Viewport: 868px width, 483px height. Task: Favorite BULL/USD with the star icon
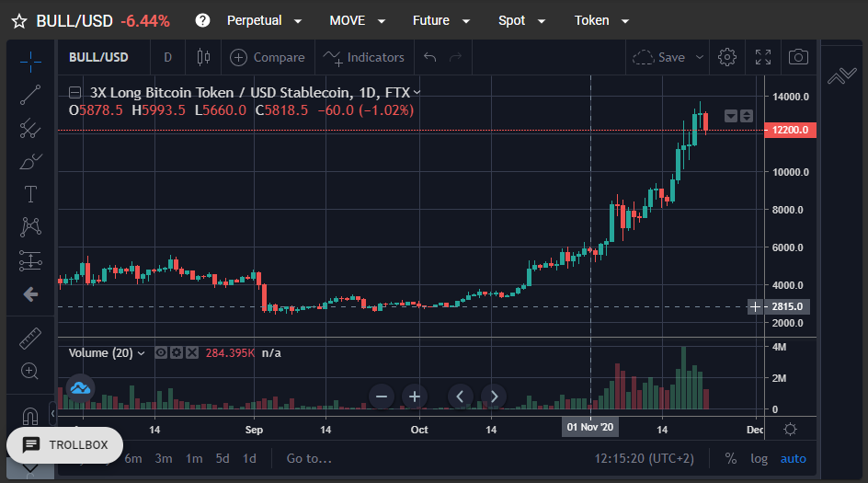tap(19, 21)
